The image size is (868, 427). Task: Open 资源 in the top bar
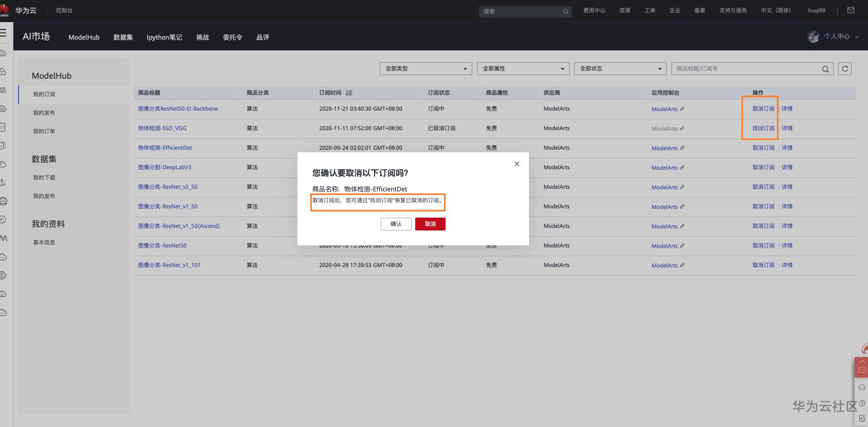point(625,11)
